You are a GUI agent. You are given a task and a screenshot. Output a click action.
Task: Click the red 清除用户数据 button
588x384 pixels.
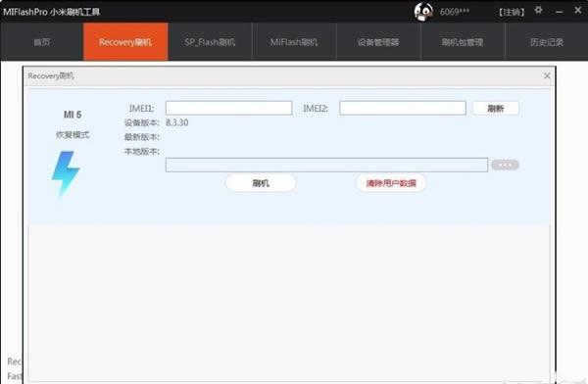click(391, 183)
